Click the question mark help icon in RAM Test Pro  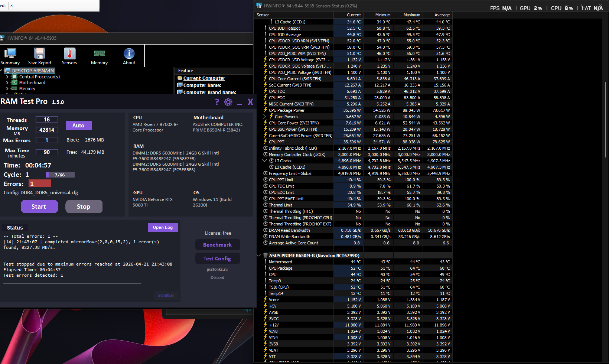217,102
